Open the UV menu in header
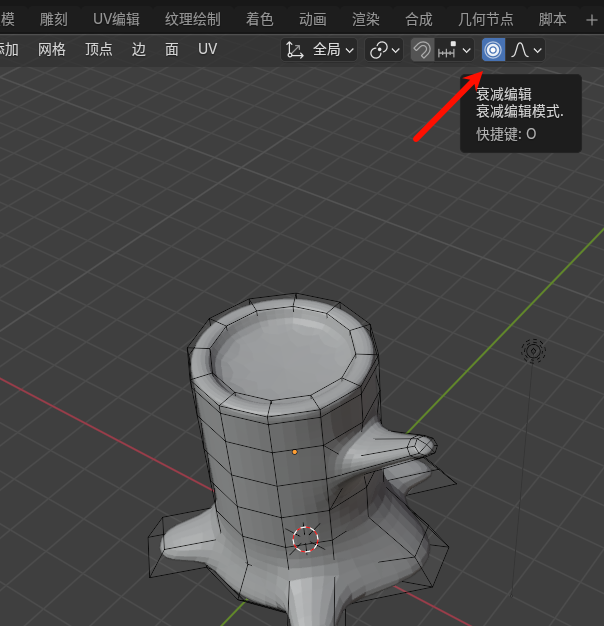 pyautogui.click(x=207, y=50)
